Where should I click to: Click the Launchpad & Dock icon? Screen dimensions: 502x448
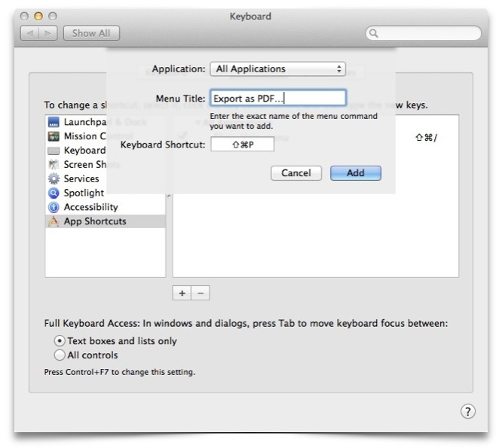(x=54, y=122)
